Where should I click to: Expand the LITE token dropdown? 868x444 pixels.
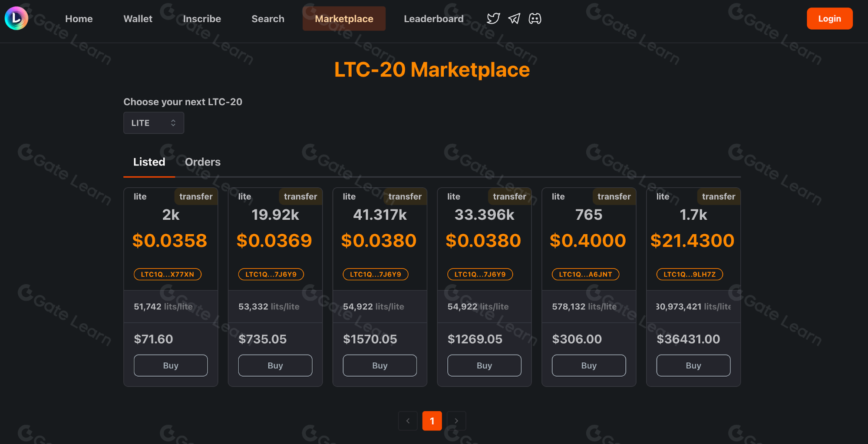click(154, 123)
